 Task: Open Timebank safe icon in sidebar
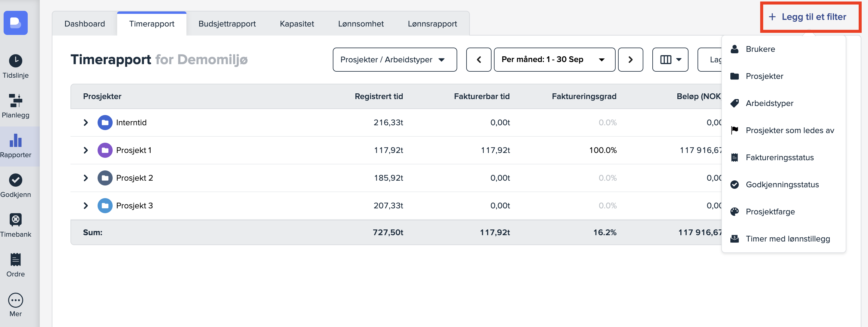(x=15, y=220)
